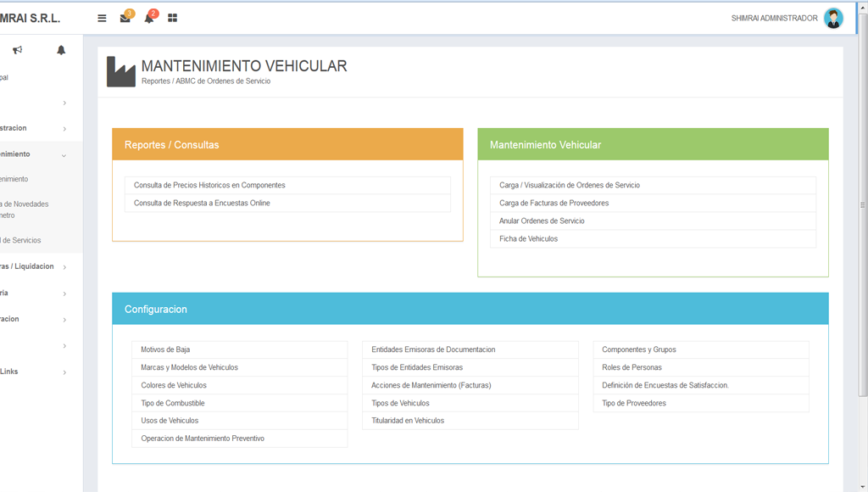Open first sidebar submenu ending in 'enimiento'

(14, 179)
